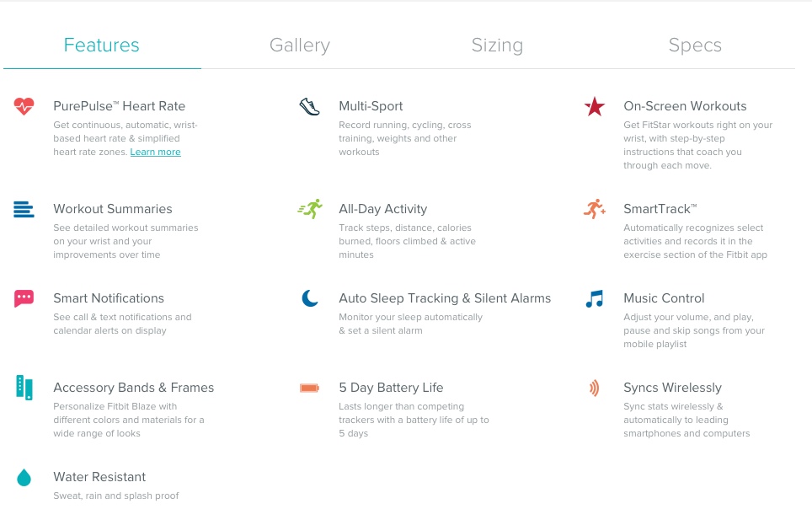Click the Water Resistant droplet icon

[24, 478]
